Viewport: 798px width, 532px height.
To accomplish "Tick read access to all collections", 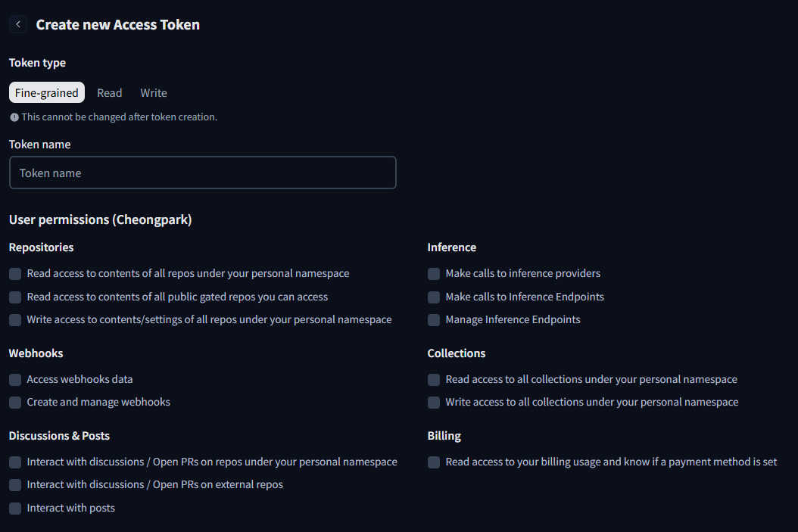I will (x=434, y=379).
